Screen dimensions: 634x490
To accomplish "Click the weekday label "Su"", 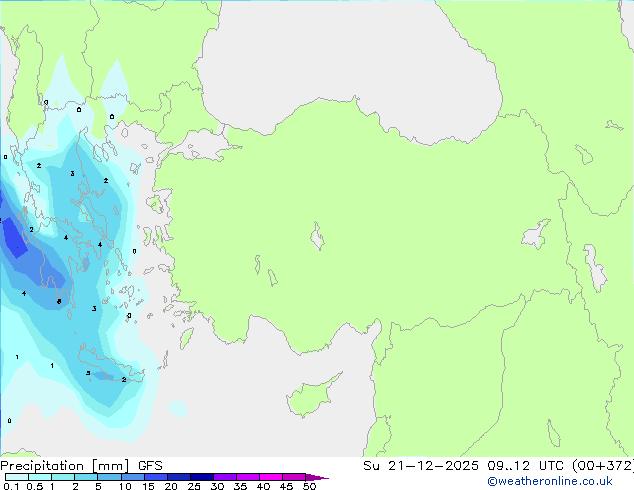I will 371,466.
